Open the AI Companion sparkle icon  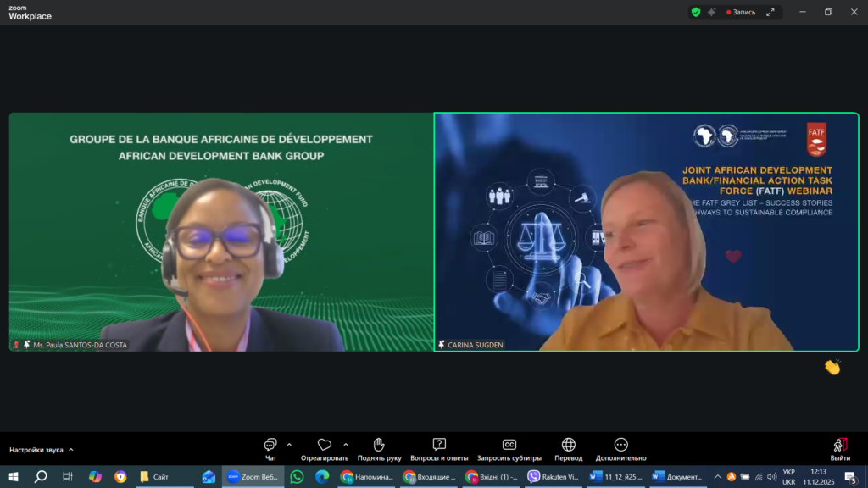(x=711, y=12)
